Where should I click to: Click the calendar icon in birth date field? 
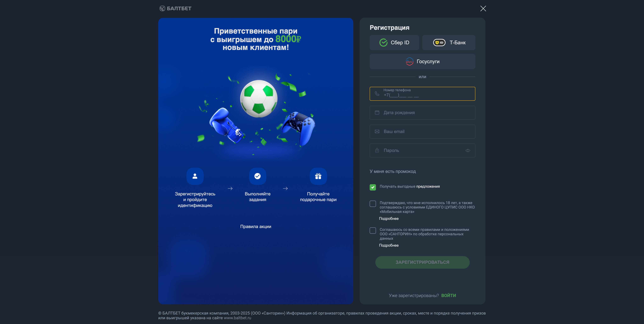point(377,113)
